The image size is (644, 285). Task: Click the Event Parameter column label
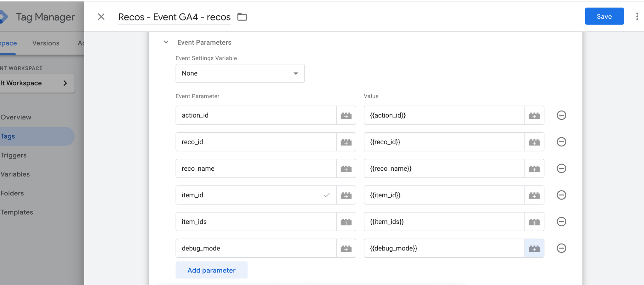pyautogui.click(x=197, y=96)
